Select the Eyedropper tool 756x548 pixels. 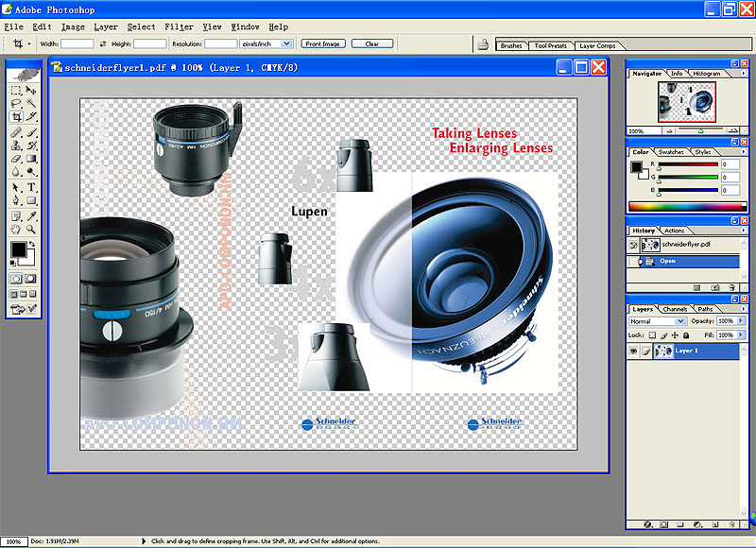31,216
